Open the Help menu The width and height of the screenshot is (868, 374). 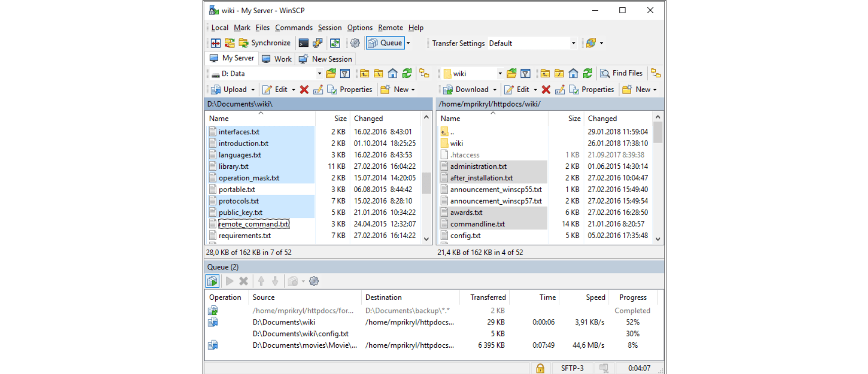416,28
